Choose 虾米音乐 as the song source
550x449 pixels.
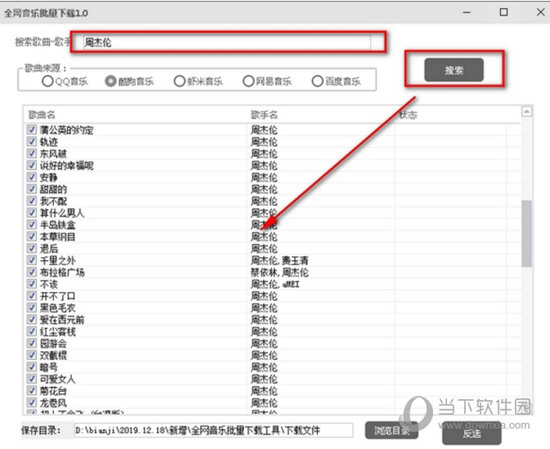[x=179, y=81]
